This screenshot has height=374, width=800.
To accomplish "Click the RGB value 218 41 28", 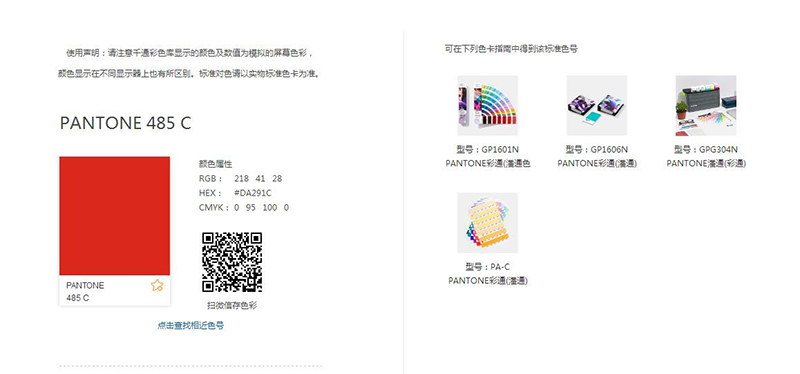I will tap(258, 179).
